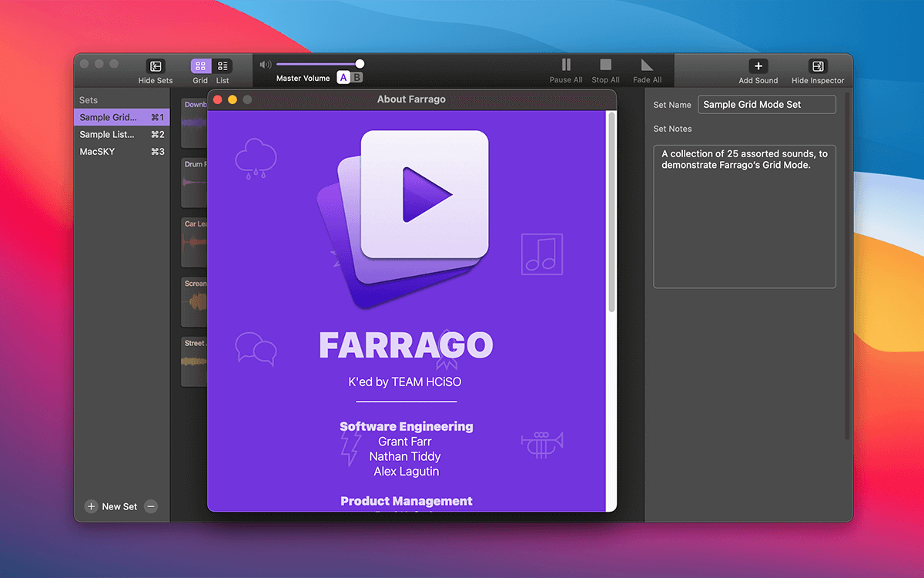
Task: Click the FARRAGO title text
Action: (406, 345)
